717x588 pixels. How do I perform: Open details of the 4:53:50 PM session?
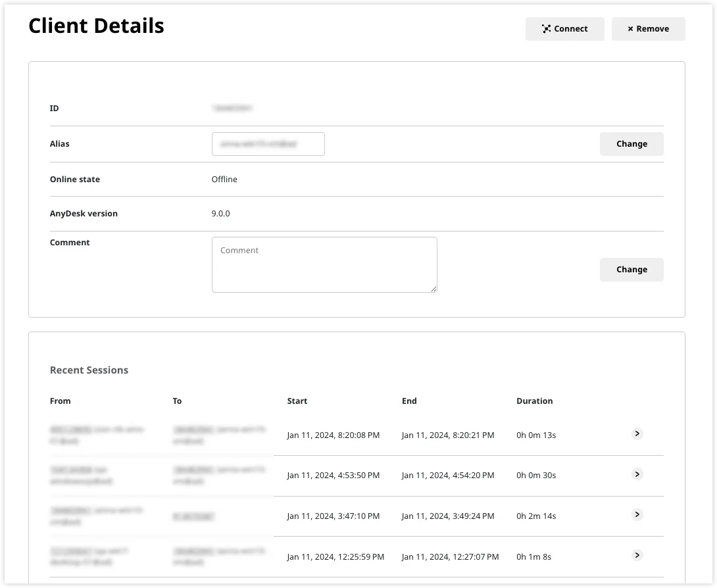click(x=637, y=474)
